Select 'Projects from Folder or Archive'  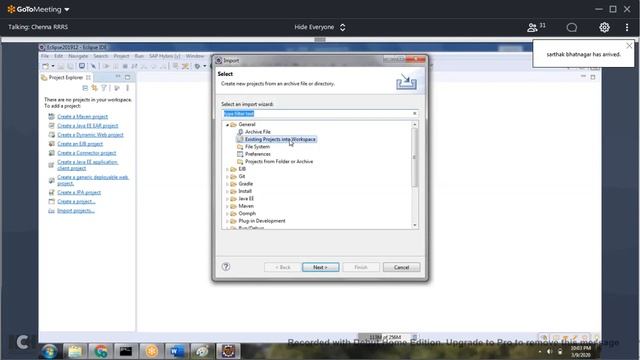click(279, 162)
